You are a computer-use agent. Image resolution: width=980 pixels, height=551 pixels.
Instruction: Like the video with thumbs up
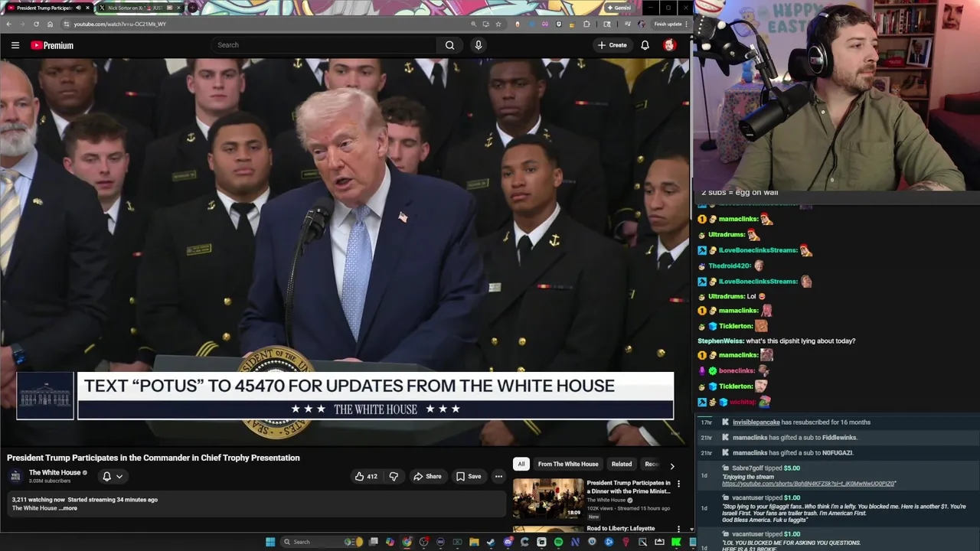click(366, 476)
